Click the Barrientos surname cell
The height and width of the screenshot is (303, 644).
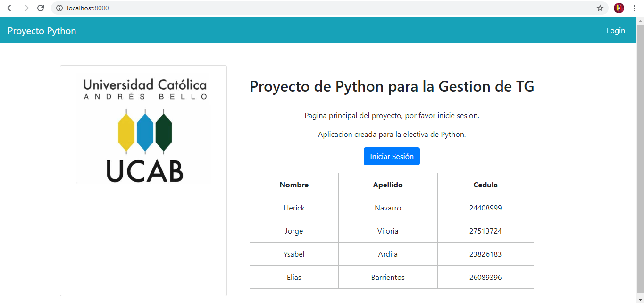[388, 277]
